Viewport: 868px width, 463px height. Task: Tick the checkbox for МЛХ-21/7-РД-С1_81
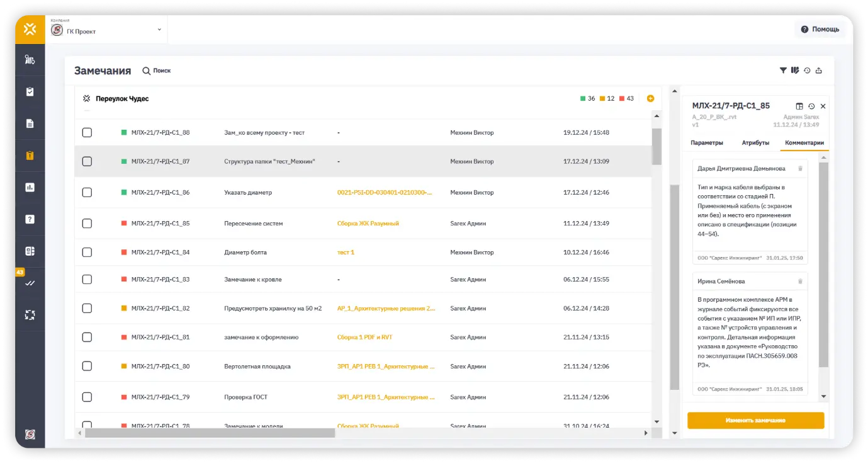tap(87, 337)
